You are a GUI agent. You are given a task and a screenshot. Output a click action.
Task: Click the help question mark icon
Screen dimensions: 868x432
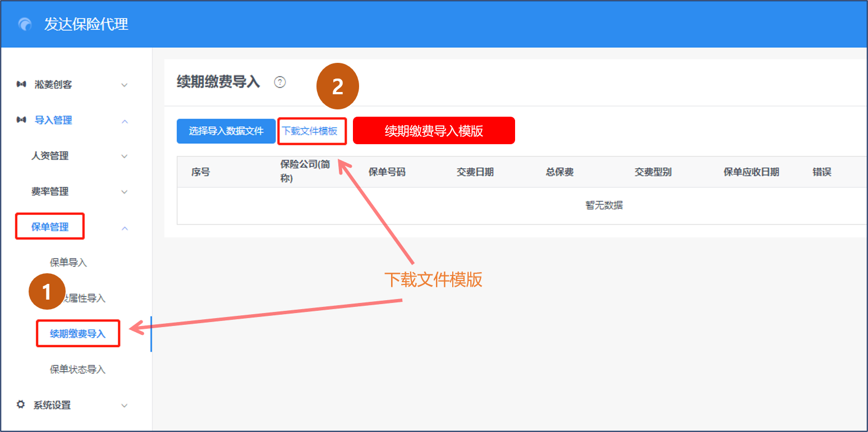[280, 82]
